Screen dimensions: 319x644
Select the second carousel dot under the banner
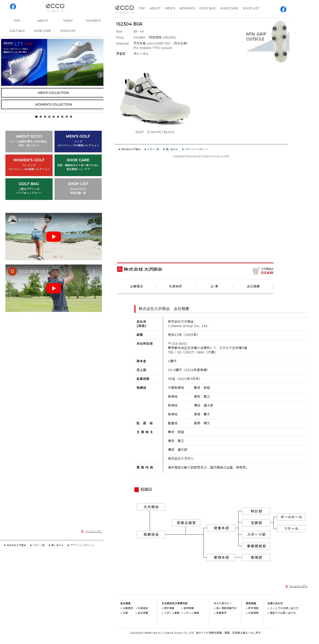40,116
